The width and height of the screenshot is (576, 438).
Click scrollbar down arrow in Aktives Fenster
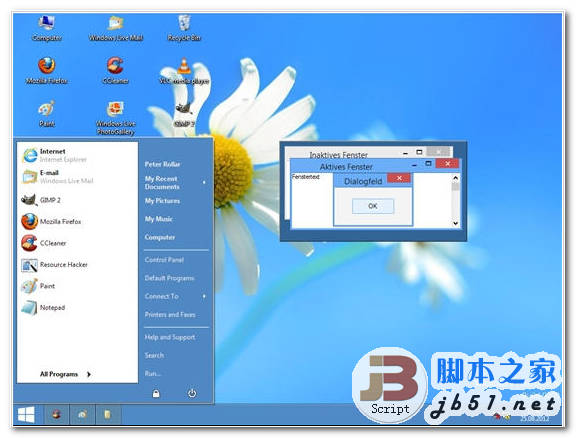point(456,223)
